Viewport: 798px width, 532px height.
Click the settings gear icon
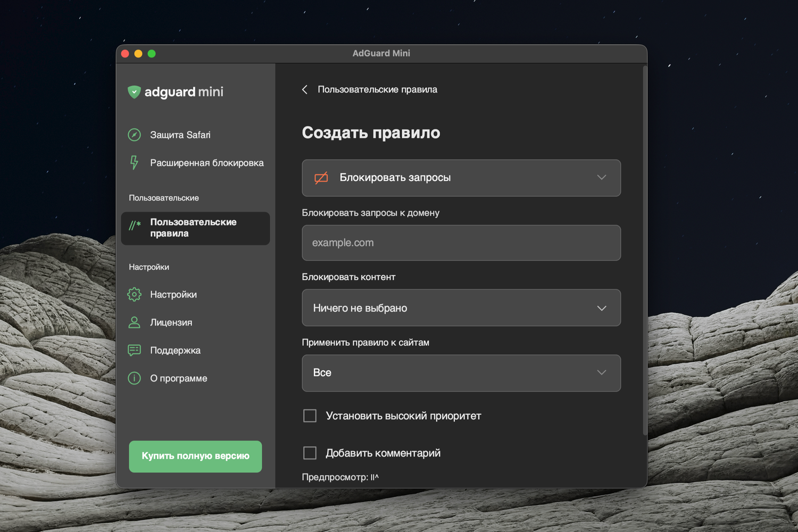point(135,294)
